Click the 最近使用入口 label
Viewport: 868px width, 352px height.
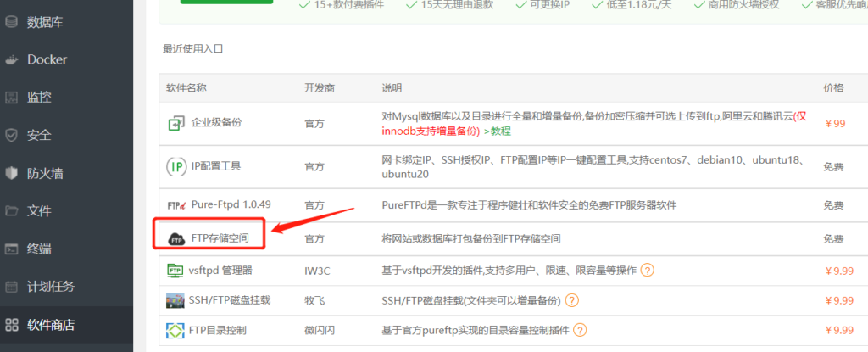point(192,49)
